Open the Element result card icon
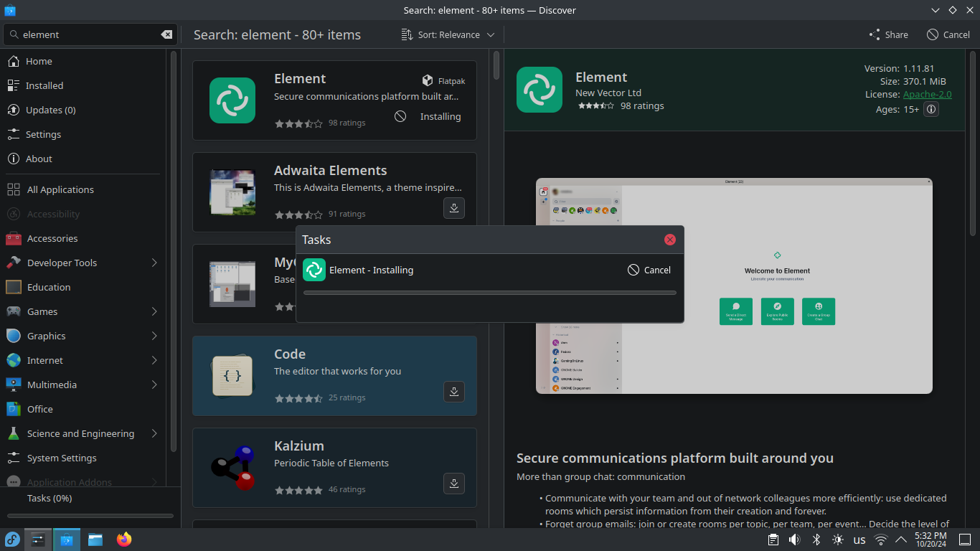Viewport: 980px width, 551px height. [232, 100]
